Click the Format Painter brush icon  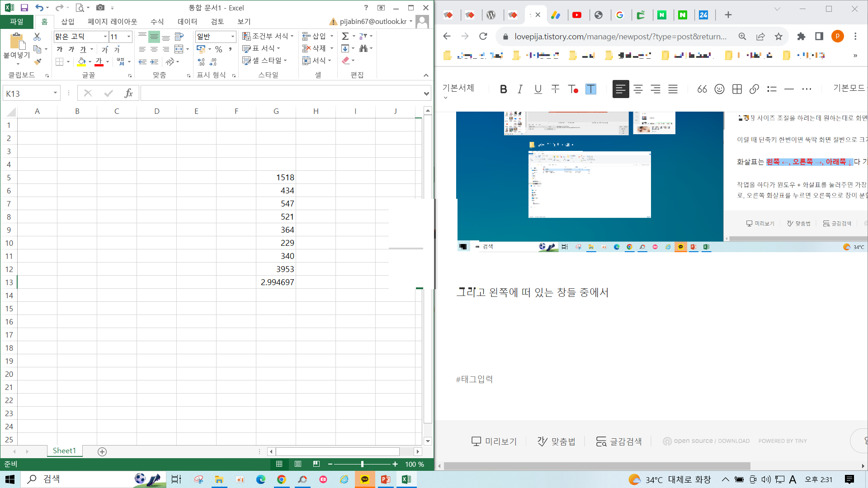[x=38, y=61]
